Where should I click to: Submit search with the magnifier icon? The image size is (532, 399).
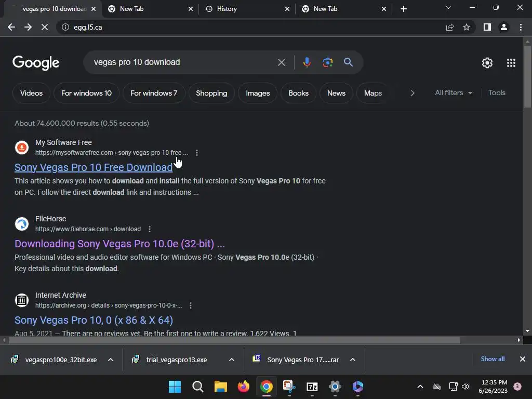[x=348, y=62]
